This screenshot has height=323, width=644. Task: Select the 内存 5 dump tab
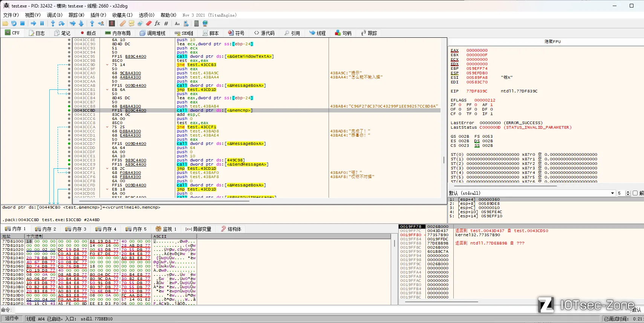(136, 229)
